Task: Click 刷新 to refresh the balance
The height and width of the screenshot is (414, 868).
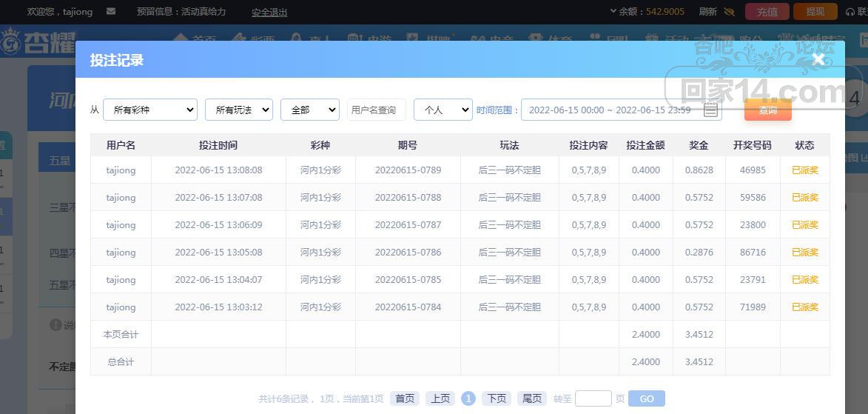Action: pyautogui.click(x=707, y=12)
